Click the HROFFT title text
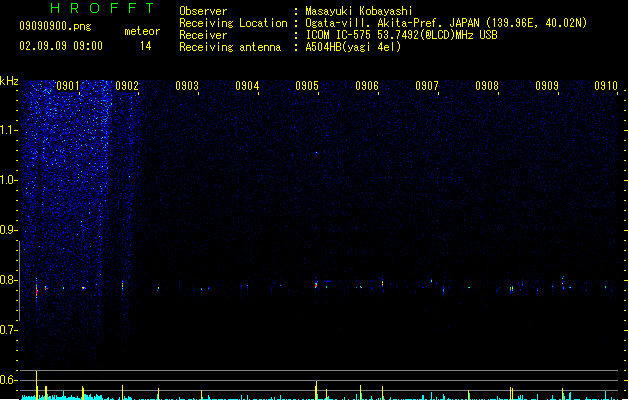This screenshot has height=400, width=629. [x=102, y=8]
